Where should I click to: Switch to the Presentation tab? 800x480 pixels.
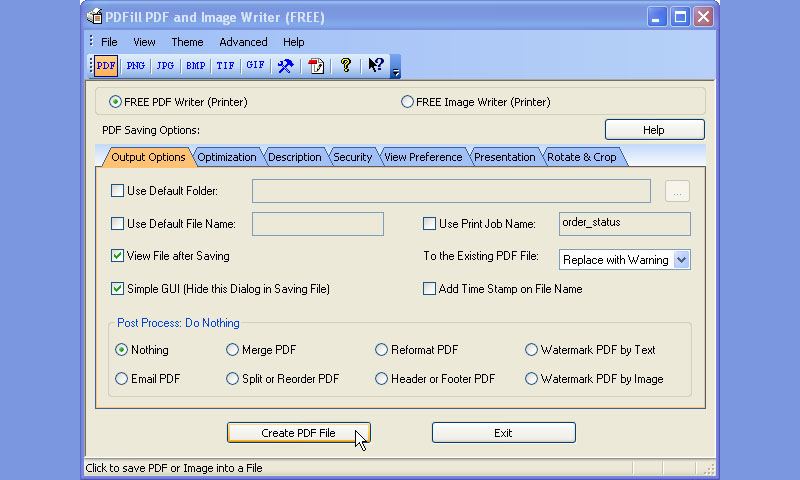[x=505, y=157]
